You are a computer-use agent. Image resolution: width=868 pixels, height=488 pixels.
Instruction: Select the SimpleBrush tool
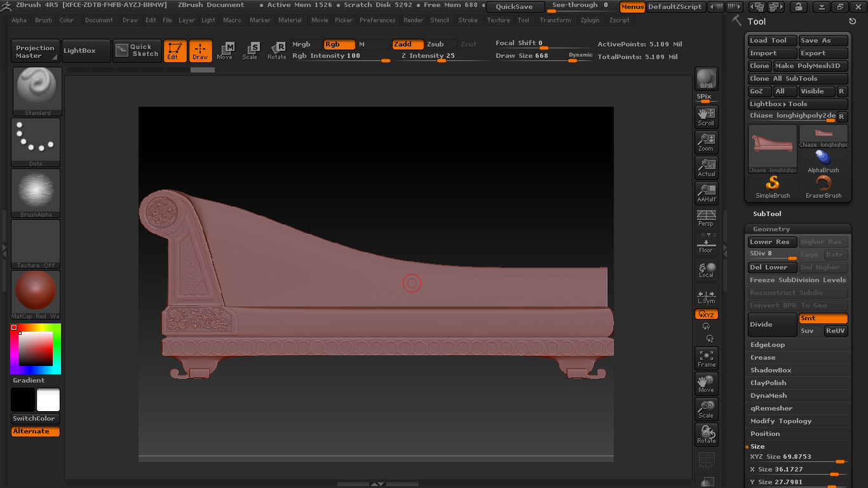[773, 187]
